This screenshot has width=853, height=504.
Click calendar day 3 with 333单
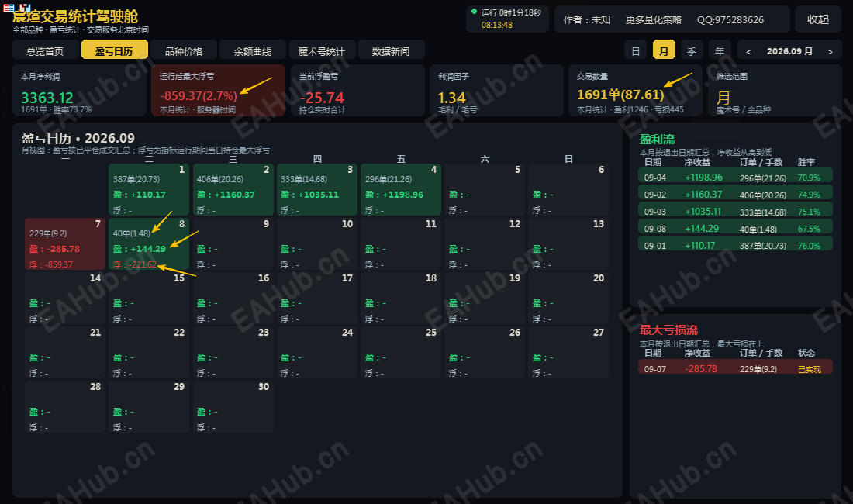[x=316, y=189]
